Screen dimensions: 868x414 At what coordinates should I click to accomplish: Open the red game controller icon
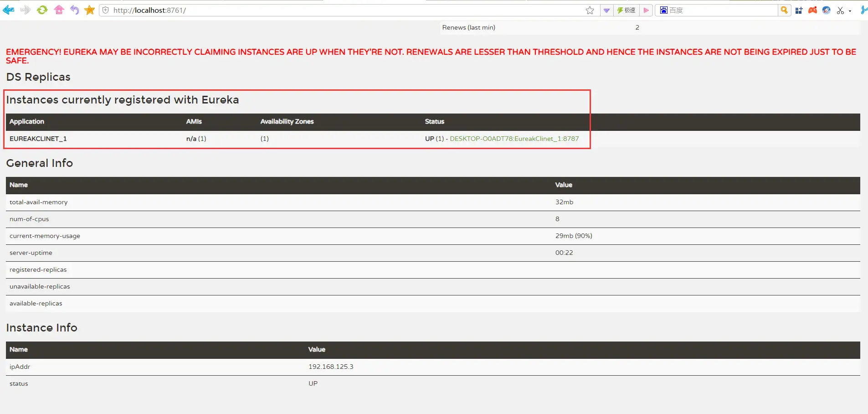pyautogui.click(x=812, y=10)
